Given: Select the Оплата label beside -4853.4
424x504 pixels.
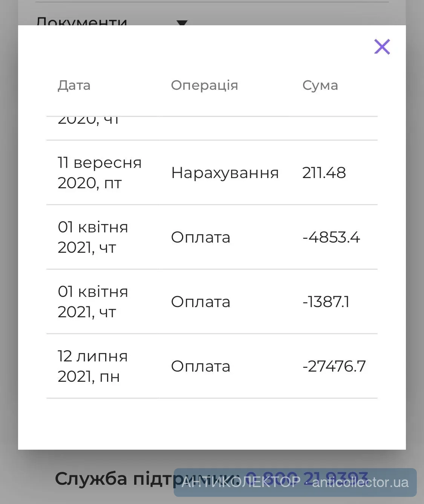Looking at the screenshot, I should click(201, 237).
